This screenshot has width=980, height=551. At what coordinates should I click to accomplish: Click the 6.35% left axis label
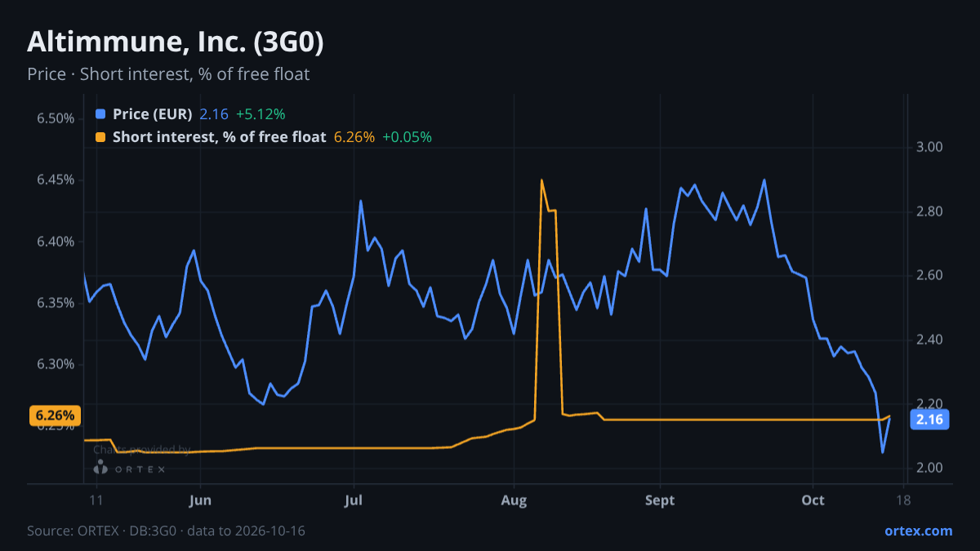(56, 303)
